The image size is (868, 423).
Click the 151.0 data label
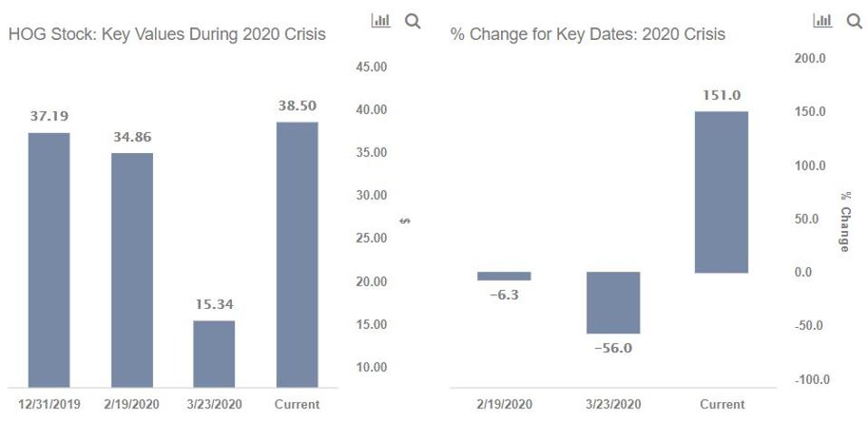point(722,95)
